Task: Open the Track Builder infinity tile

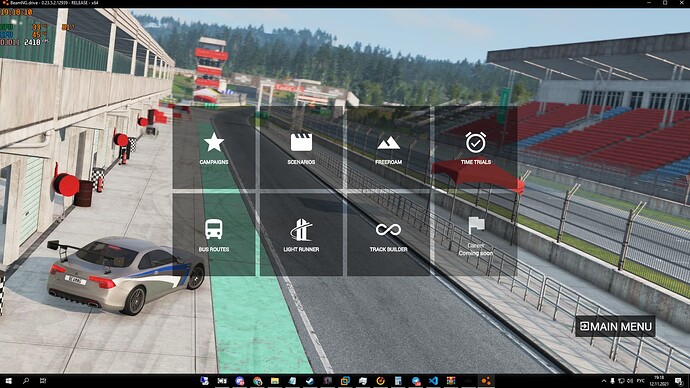Action: pyautogui.click(x=388, y=235)
